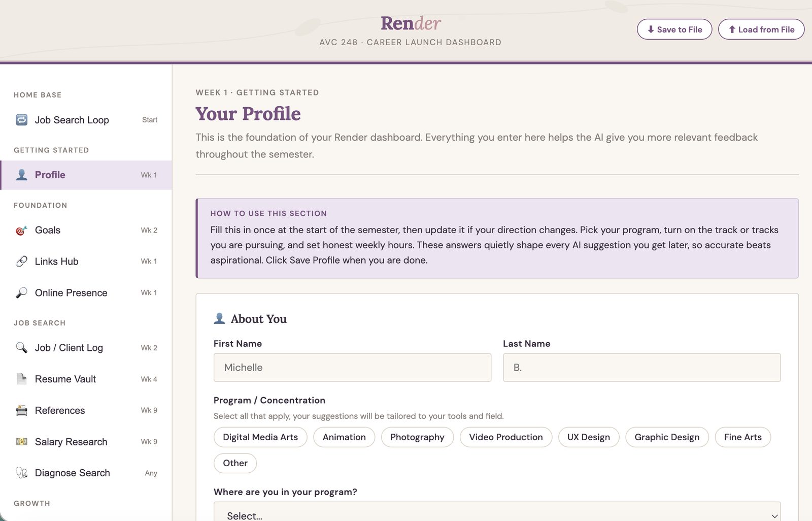Click the Job / Client Log search icon
812x521 pixels.
[21, 348]
